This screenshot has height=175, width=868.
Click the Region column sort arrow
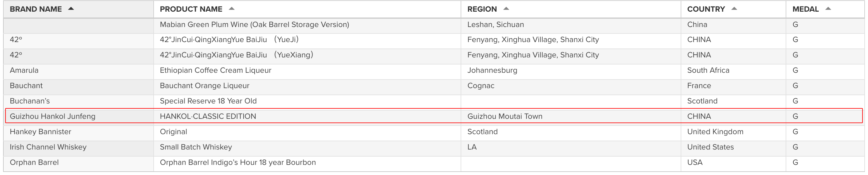pyautogui.click(x=506, y=9)
